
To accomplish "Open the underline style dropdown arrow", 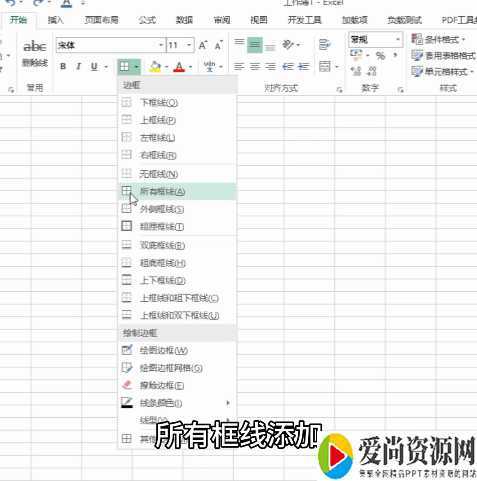I will pyautogui.click(x=106, y=67).
